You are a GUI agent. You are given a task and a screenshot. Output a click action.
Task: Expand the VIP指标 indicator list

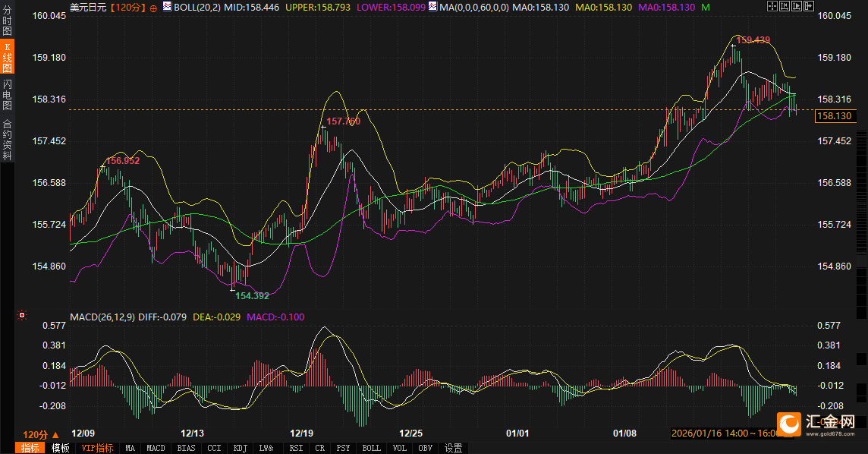pos(97,448)
